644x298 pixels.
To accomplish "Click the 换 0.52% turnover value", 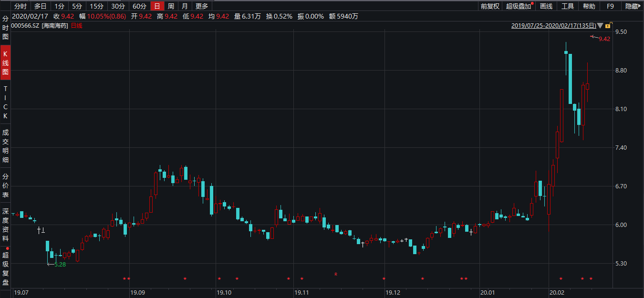I will point(279,16).
